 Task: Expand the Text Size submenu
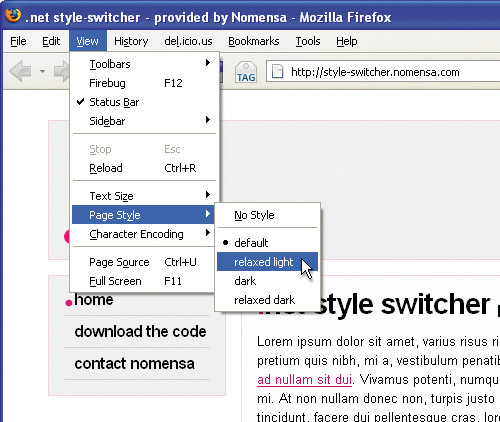click(144, 196)
